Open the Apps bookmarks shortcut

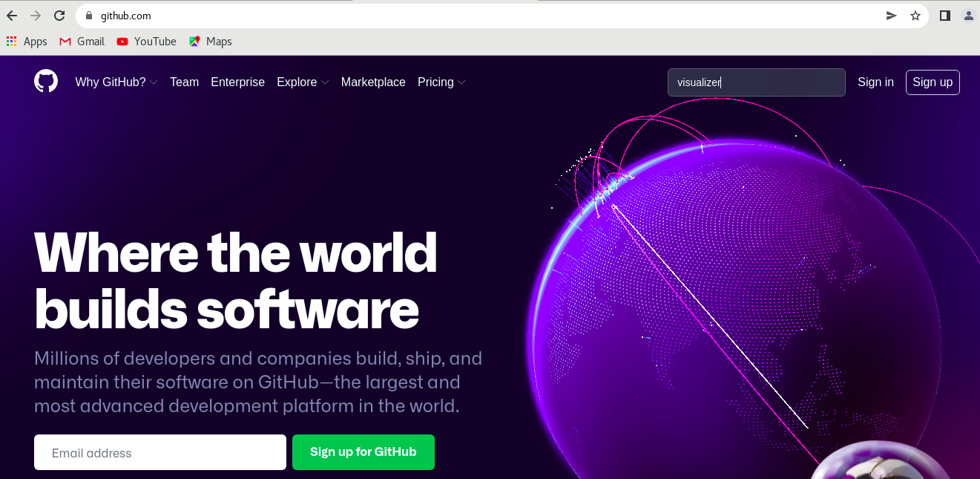pyautogui.click(x=27, y=42)
